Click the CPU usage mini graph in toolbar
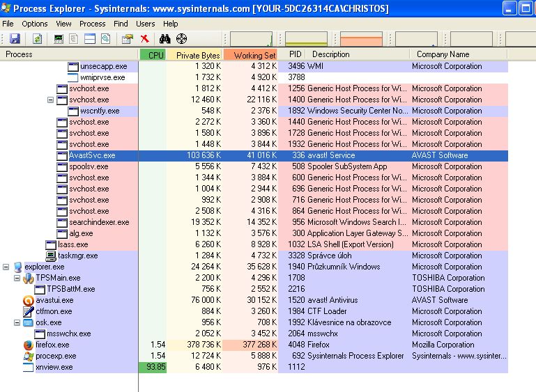Viewport: 536px width, 392px height. (251, 38)
